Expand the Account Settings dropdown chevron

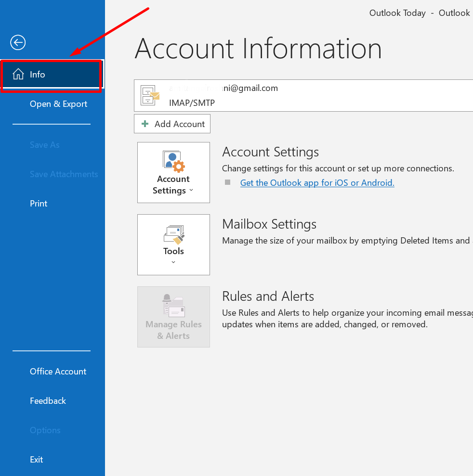191,190
